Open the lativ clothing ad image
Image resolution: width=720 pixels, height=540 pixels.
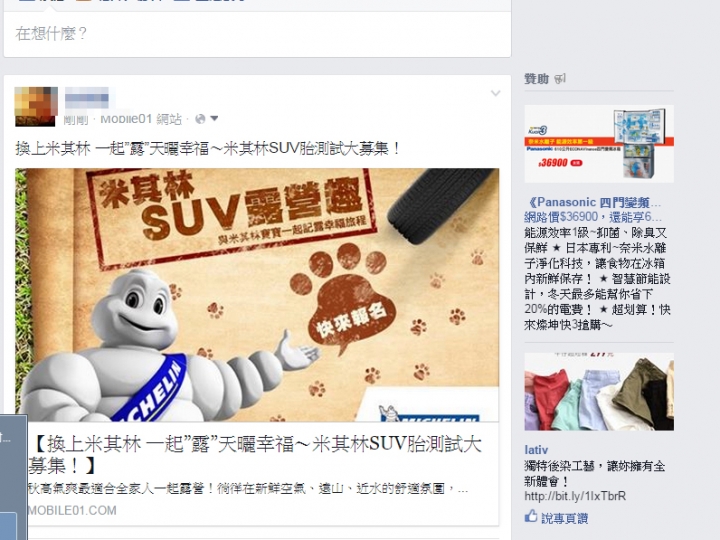pyautogui.click(x=599, y=392)
